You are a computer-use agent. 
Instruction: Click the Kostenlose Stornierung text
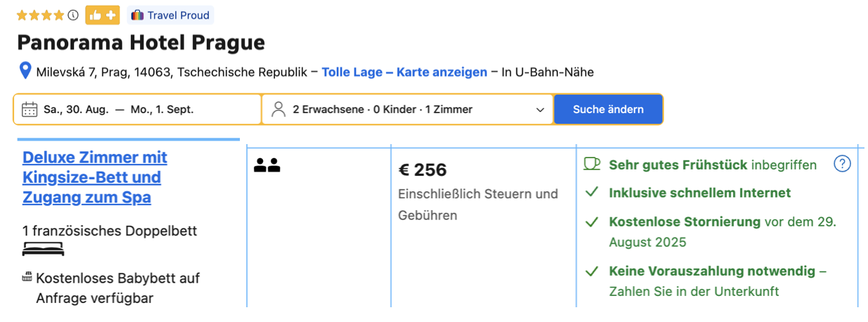[684, 221]
